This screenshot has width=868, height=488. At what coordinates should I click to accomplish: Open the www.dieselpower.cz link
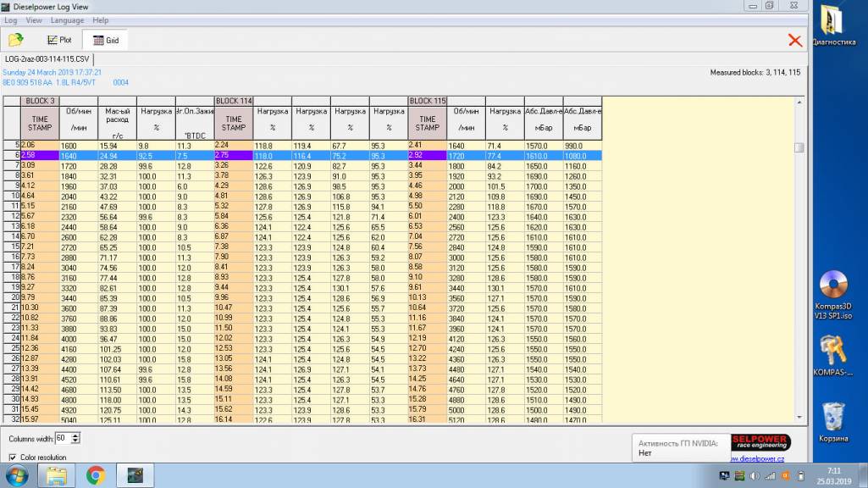[760, 459]
